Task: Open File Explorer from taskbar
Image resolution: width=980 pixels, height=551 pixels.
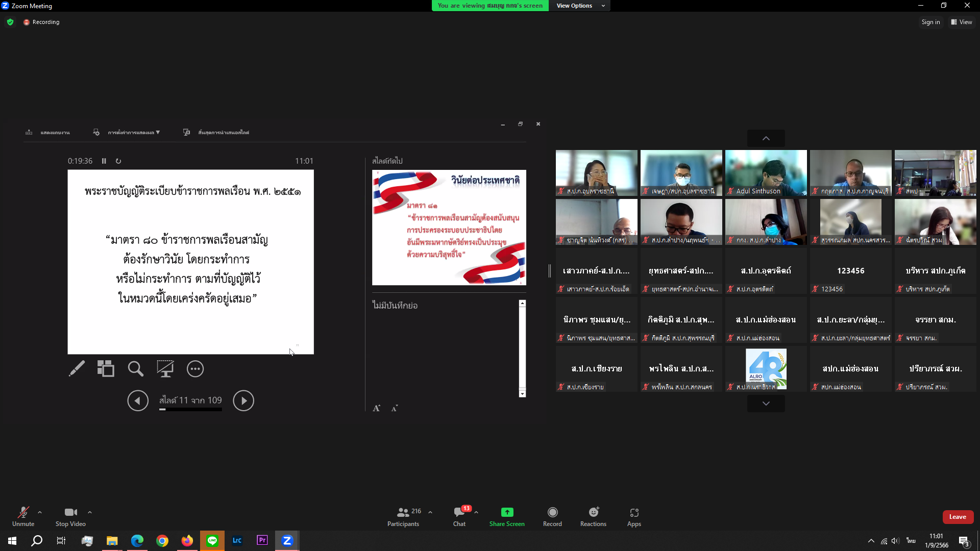Action: tap(112, 541)
